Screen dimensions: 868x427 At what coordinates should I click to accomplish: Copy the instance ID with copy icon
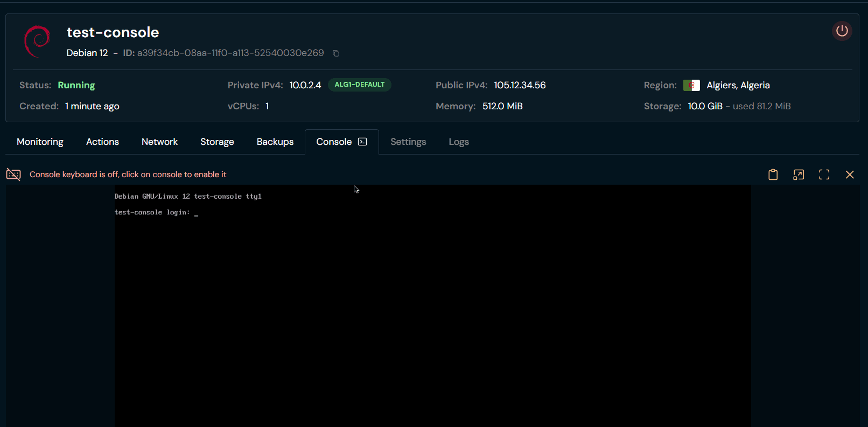pyautogui.click(x=336, y=53)
